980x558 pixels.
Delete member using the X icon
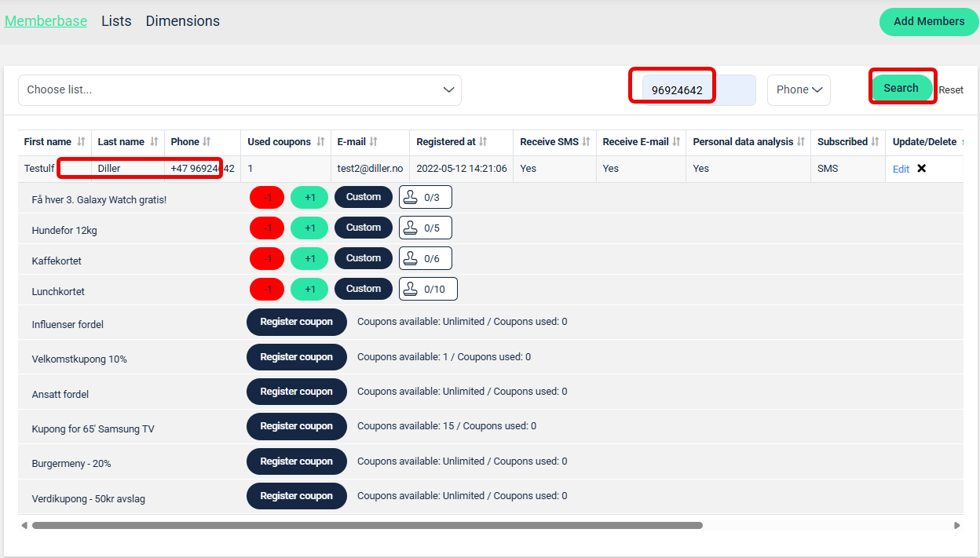click(x=922, y=169)
